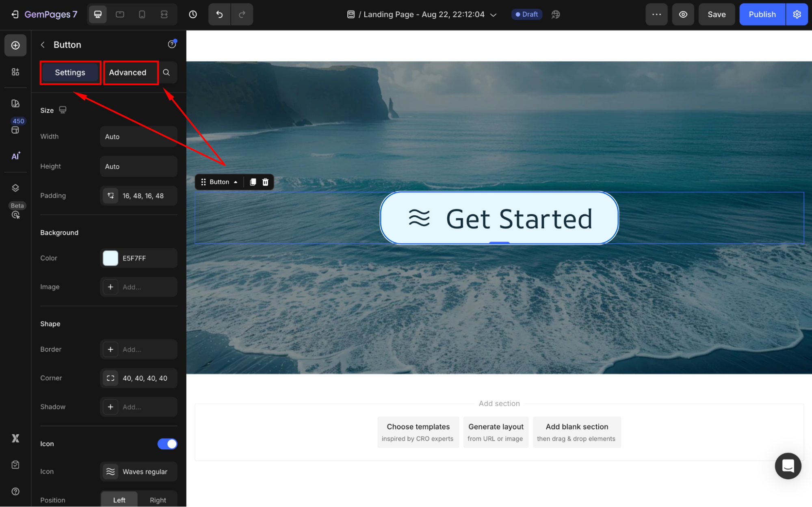812x507 pixels.
Task: Open version history clock icon
Action: pyautogui.click(x=193, y=15)
